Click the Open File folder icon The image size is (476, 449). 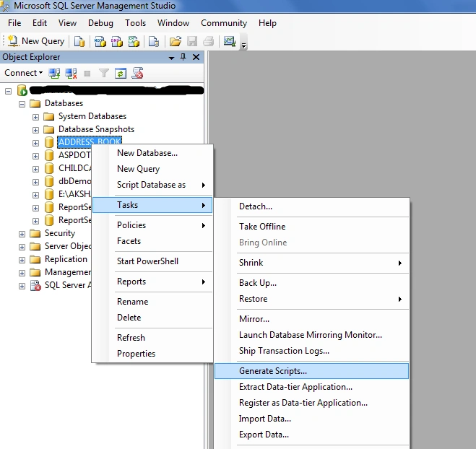click(x=176, y=41)
